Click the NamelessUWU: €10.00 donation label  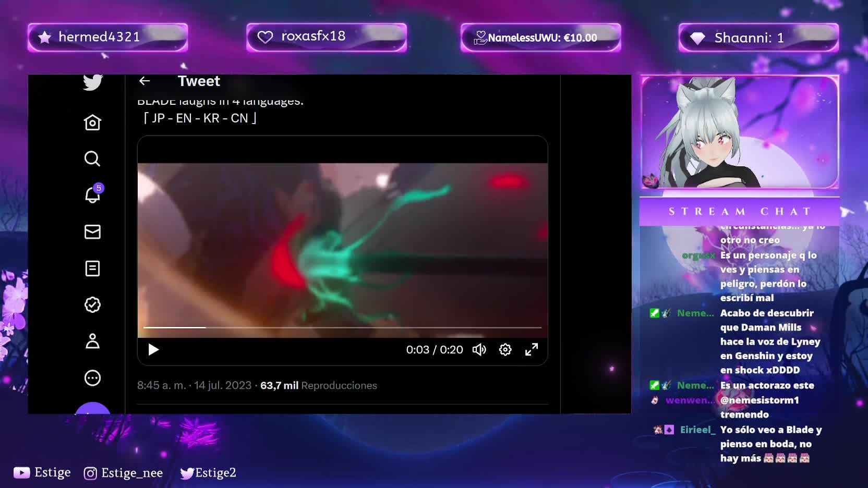pyautogui.click(x=542, y=38)
